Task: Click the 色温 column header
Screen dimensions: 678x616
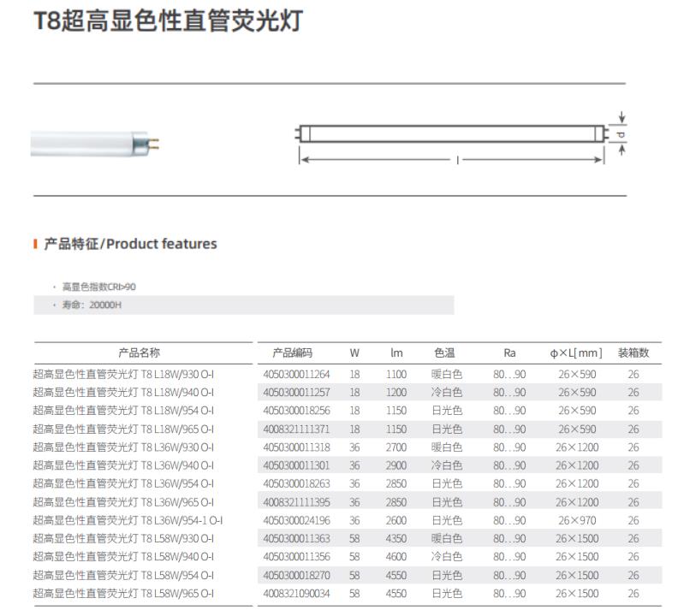Action: (x=444, y=352)
